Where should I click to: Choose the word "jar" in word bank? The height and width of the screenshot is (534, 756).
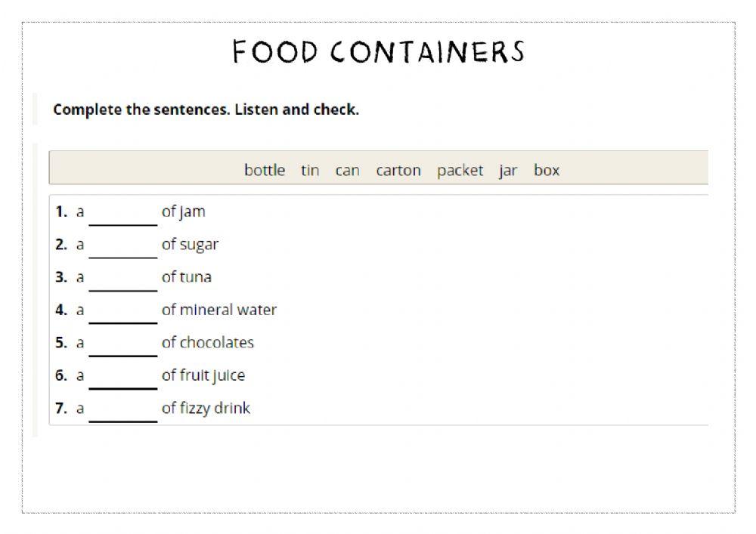coord(508,171)
